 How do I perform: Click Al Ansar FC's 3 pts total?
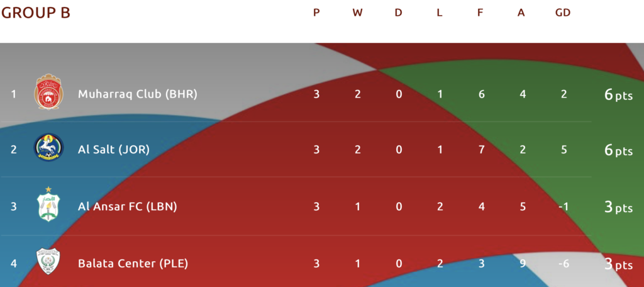click(619, 207)
